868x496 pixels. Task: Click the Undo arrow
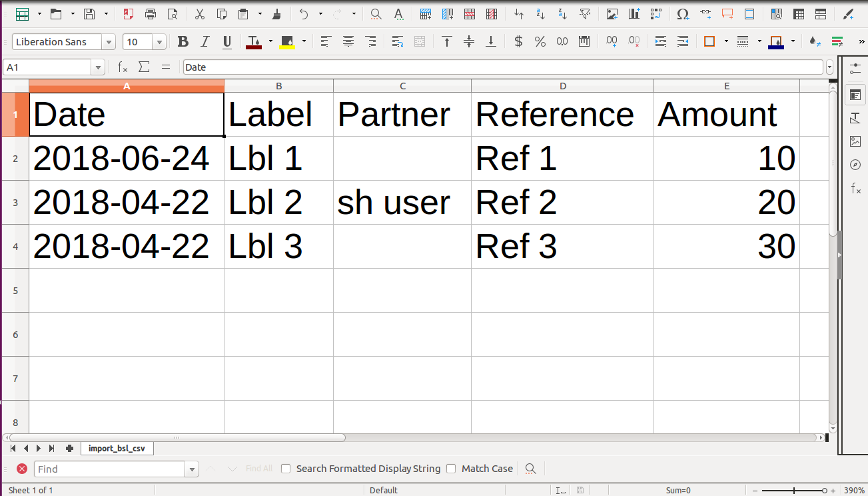click(x=304, y=13)
